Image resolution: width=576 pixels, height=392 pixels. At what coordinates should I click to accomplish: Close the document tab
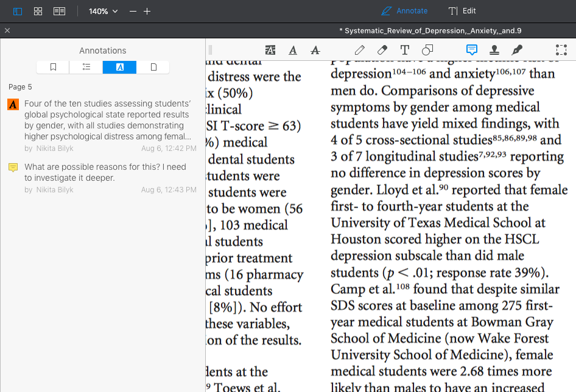pos(7,30)
